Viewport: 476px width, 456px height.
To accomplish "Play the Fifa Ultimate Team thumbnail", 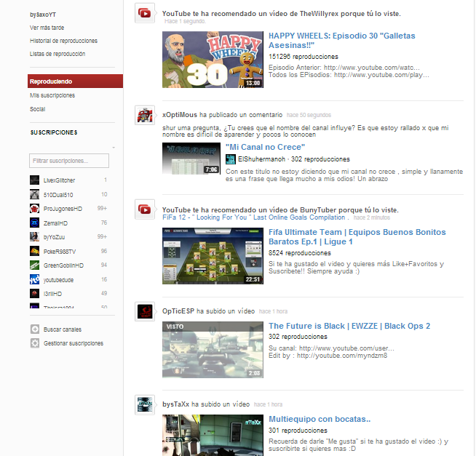I will click(x=213, y=256).
